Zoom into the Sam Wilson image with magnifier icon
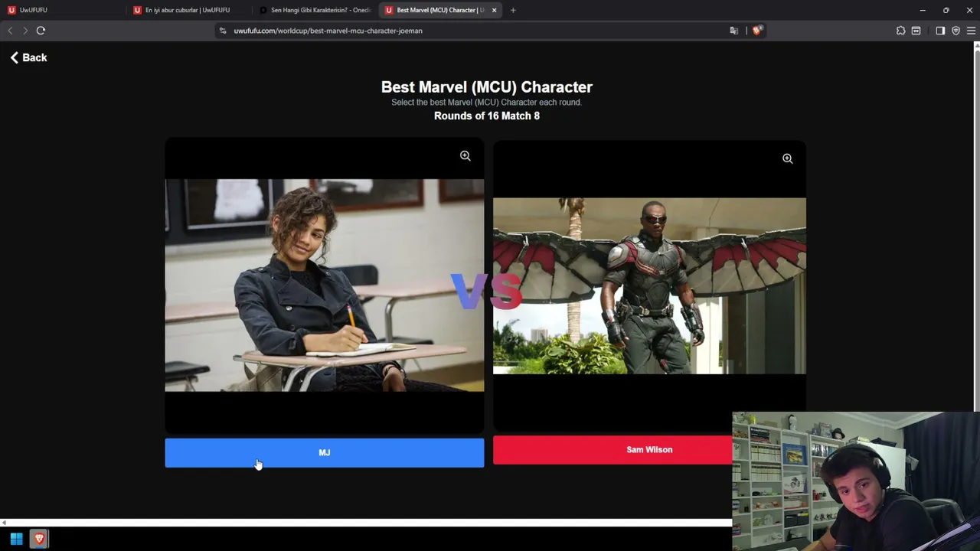 (787, 158)
